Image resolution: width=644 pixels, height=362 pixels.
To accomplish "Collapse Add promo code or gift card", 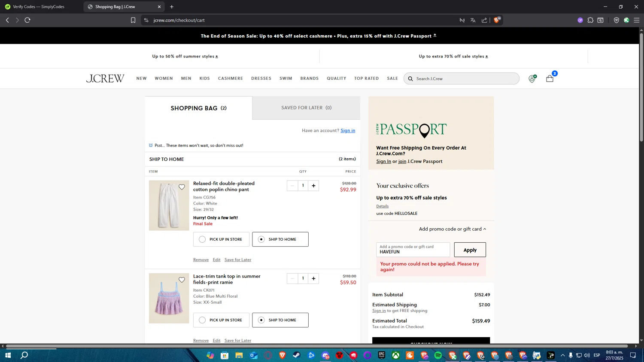I will point(453,229).
